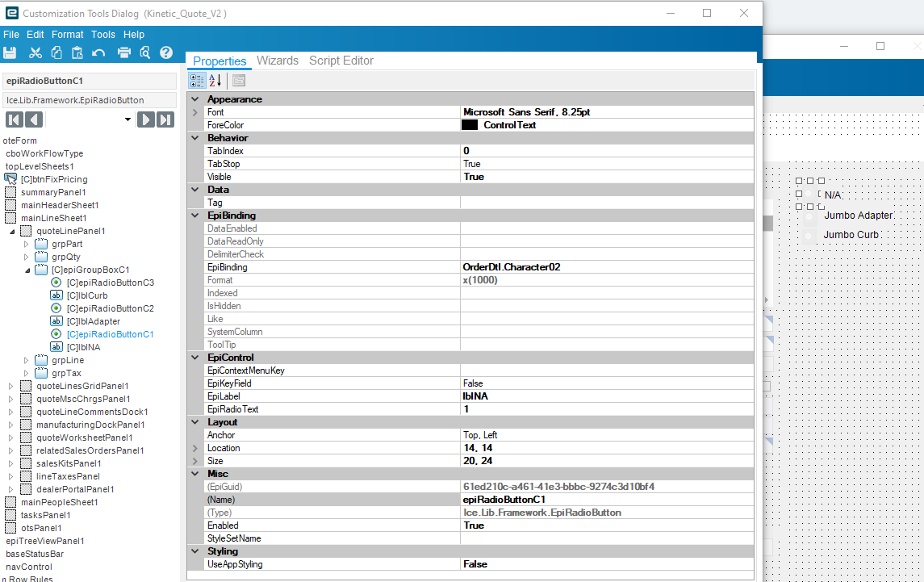Screen dimensions: 924x582
Task: Open the Tools menu
Action: [x=103, y=34]
